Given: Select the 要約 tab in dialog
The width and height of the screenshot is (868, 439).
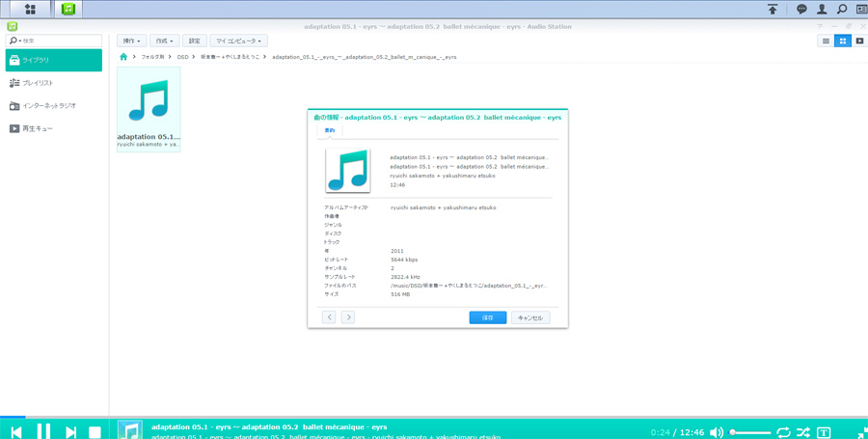Looking at the screenshot, I should (x=330, y=130).
